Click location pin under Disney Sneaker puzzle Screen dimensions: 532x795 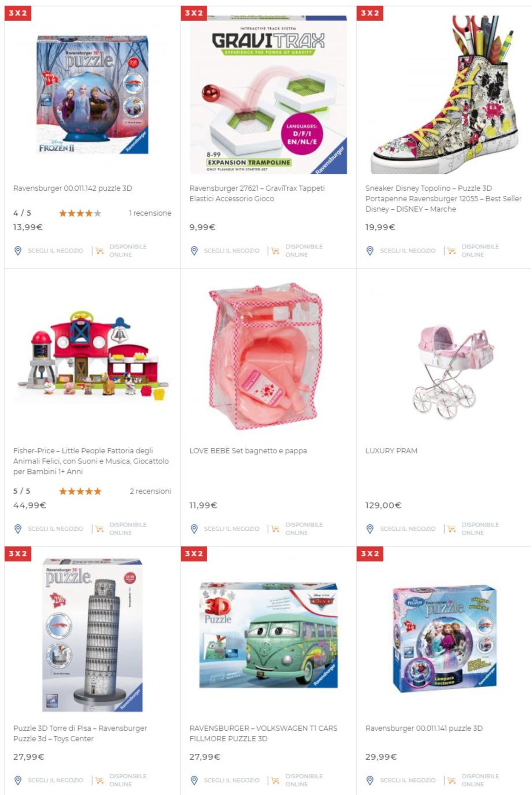(x=370, y=251)
